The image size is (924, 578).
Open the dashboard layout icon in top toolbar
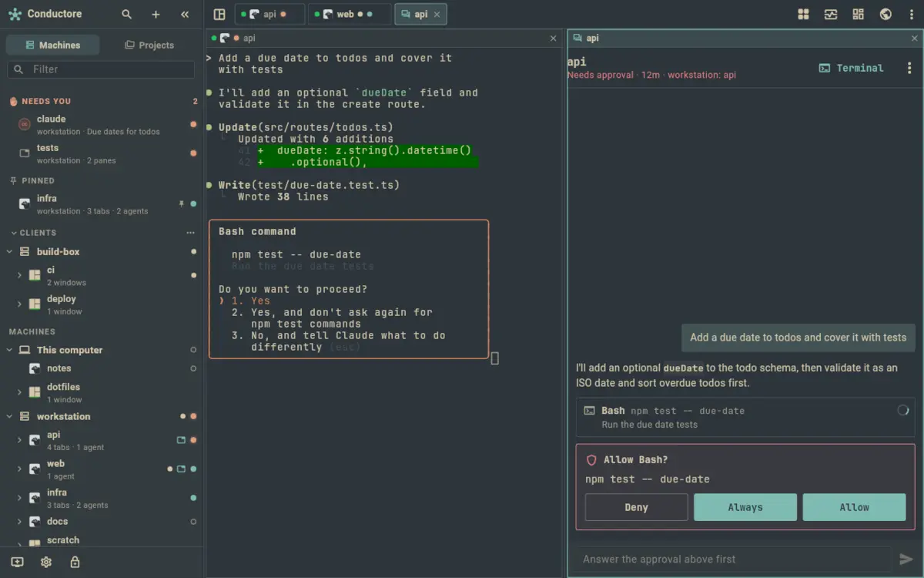[x=859, y=14]
